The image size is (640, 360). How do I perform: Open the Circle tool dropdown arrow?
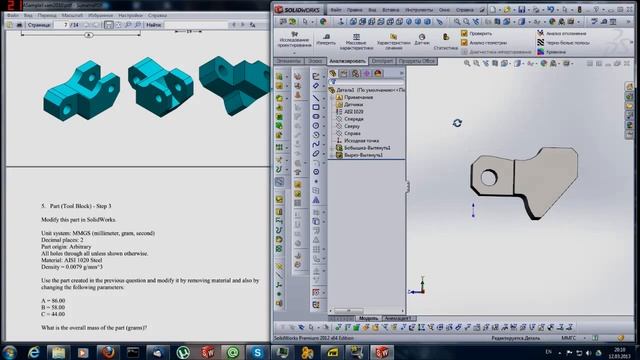tap(323, 126)
